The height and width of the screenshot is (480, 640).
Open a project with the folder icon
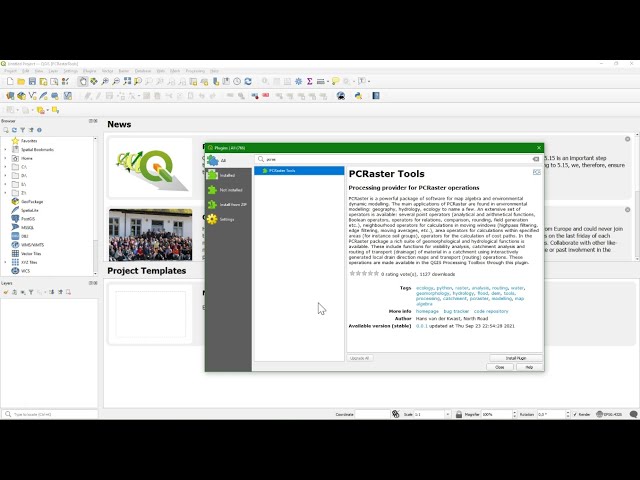[21, 82]
